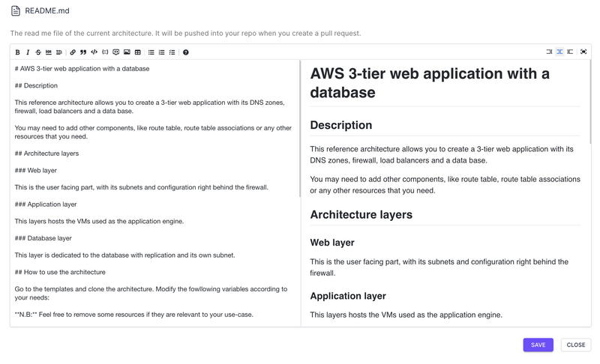Click the 'Description' heading in preview
The width and height of the screenshot is (600, 364).
[341, 125]
